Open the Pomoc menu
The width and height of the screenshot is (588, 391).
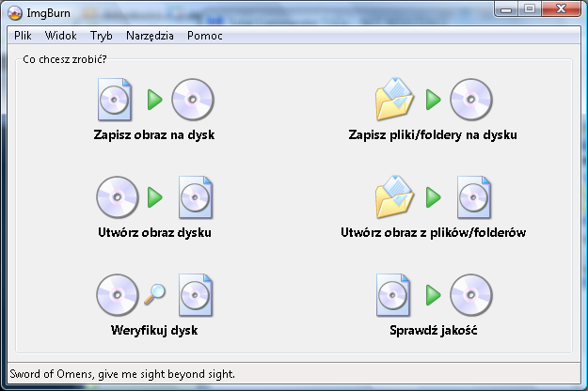point(205,36)
